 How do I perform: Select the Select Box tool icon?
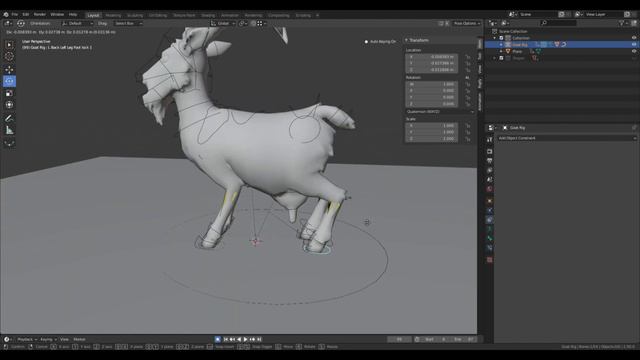pyautogui.click(x=9, y=44)
